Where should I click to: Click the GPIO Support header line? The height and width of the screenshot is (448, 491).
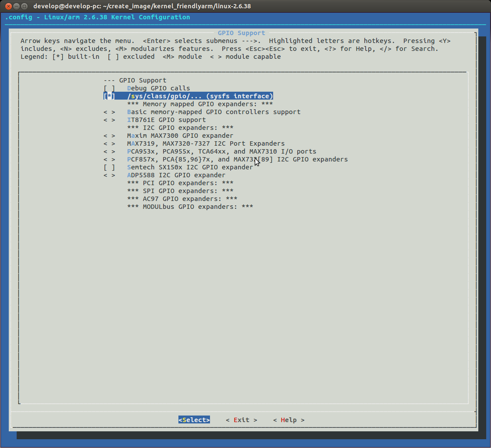pos(135,80)
